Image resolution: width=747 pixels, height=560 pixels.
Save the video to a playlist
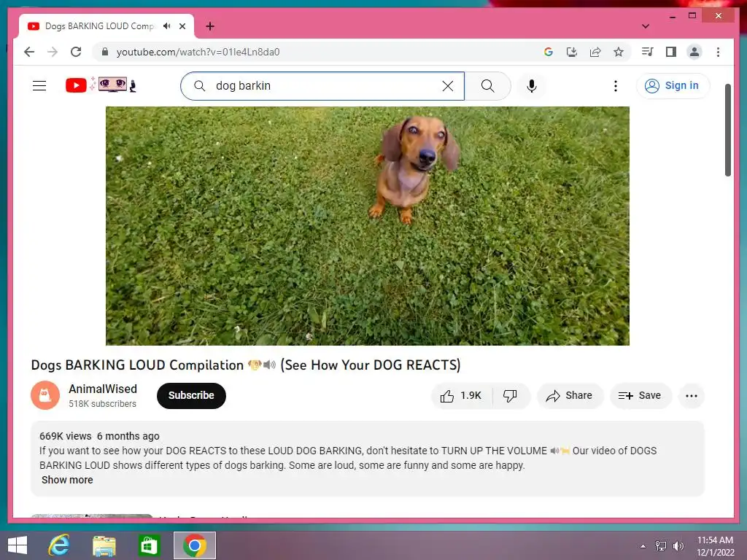pyautogui.click(x=640, y=396)
